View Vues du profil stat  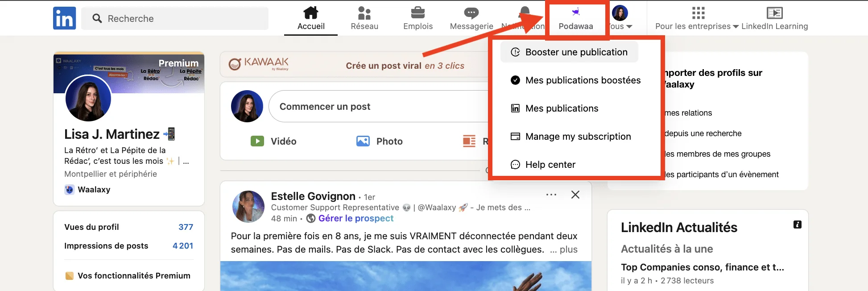pyautogui.click(x=129, y=227)
